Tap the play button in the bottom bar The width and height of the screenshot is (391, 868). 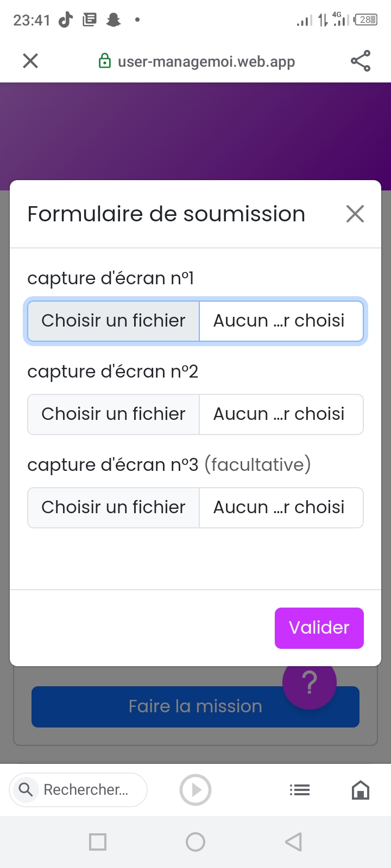point(195,790)
